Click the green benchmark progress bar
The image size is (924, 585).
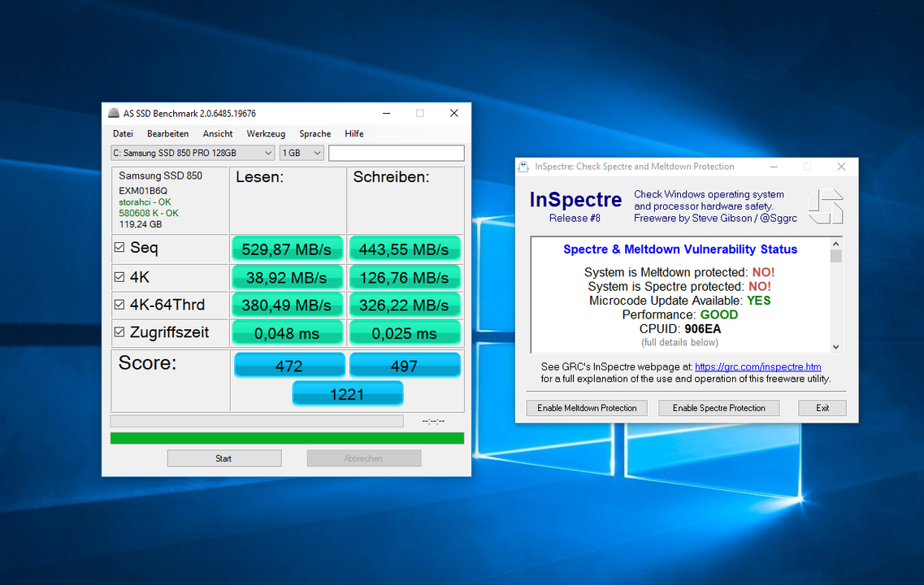coord(287,438)
